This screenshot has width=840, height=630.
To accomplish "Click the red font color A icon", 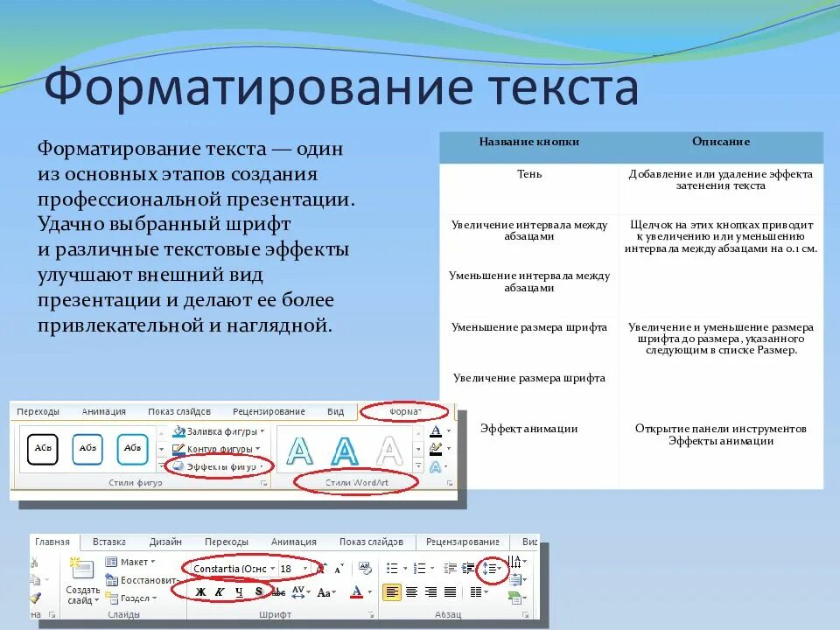I will tap(357, 592).
